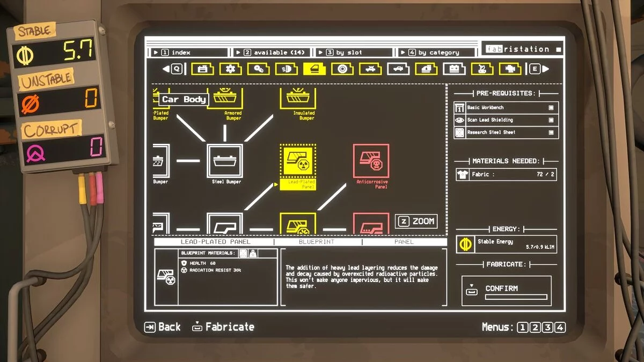Select the battery-box category icon after the Q key
This screenshot has height=362, width=644.
(x=202, y=69)
